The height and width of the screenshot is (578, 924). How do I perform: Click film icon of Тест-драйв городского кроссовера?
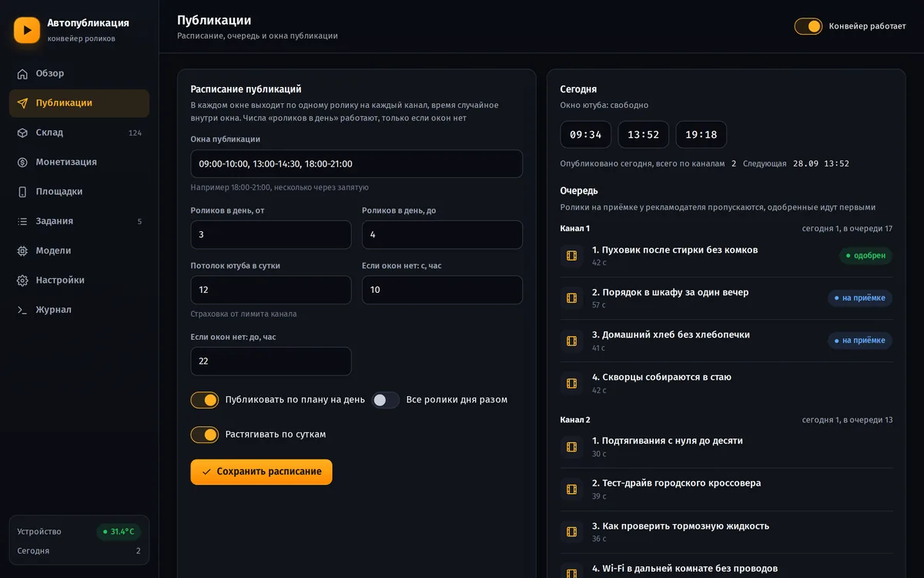click(571, 489)
